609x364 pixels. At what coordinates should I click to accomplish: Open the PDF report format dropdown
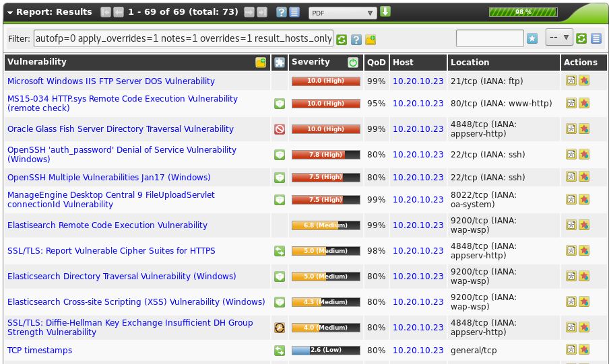point(342,13)
